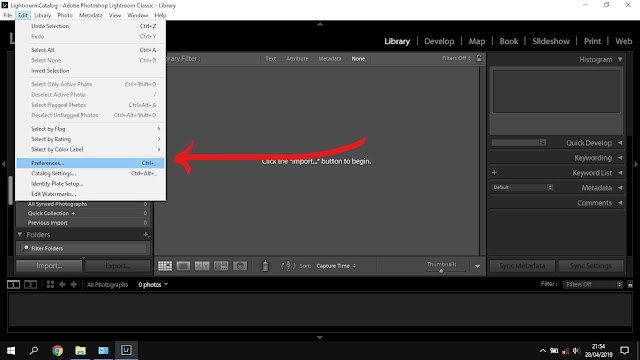Switch to the Map module
The height and width of the screenshot is (360, 640).
[477, 41]
